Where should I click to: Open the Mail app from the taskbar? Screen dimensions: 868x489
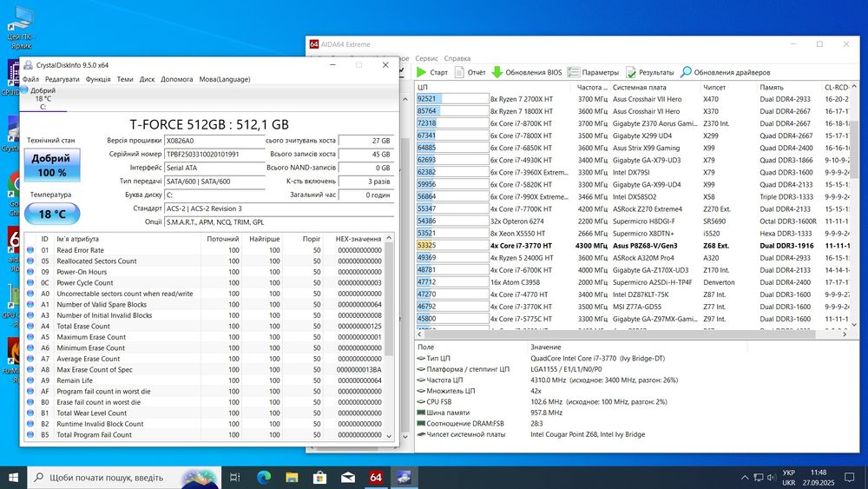click(348, 478)
